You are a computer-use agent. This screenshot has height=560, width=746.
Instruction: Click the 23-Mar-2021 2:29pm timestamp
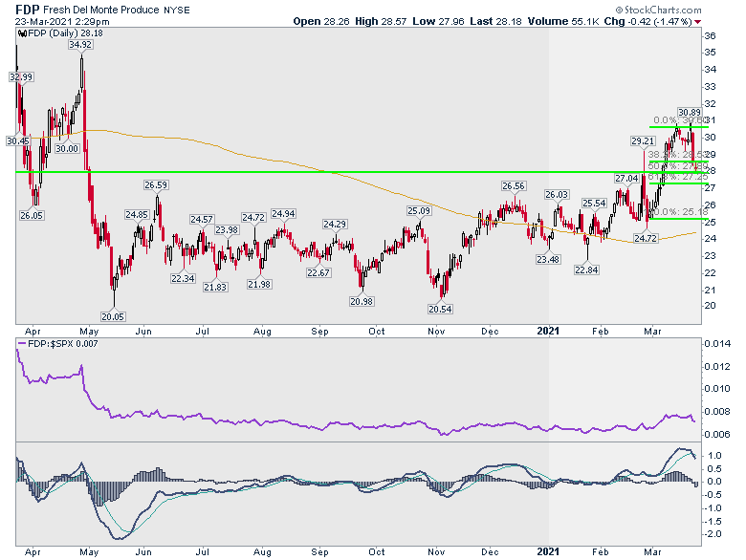[62, 21]
